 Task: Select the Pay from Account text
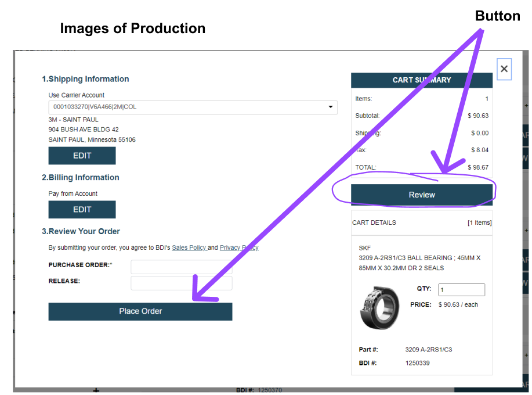(73, 193)
